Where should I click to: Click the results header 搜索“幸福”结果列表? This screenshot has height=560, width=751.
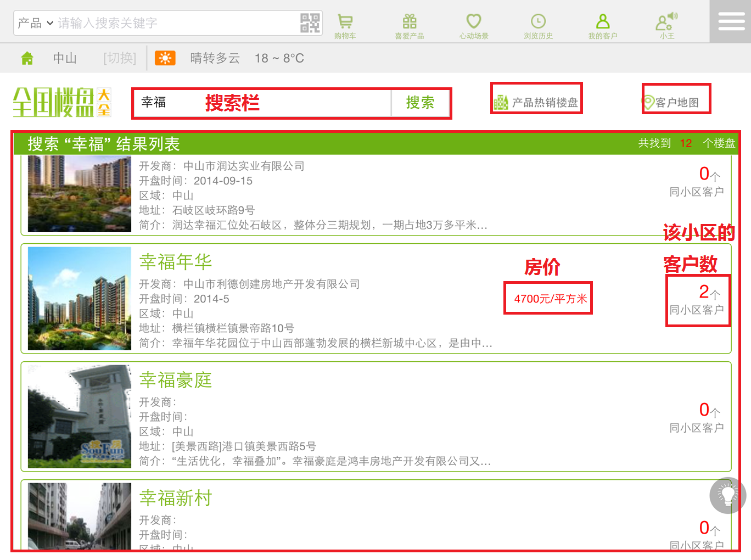pos(104,144)
